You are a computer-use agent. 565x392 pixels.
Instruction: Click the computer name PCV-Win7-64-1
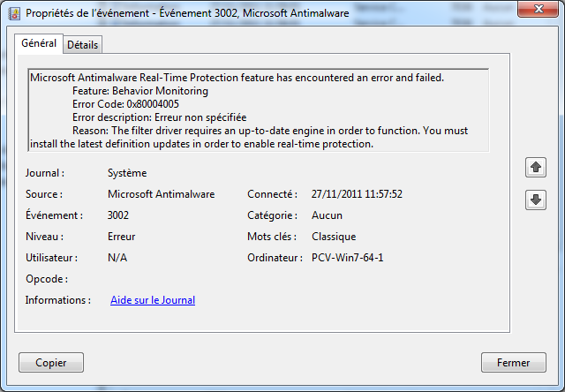point(347,258)
